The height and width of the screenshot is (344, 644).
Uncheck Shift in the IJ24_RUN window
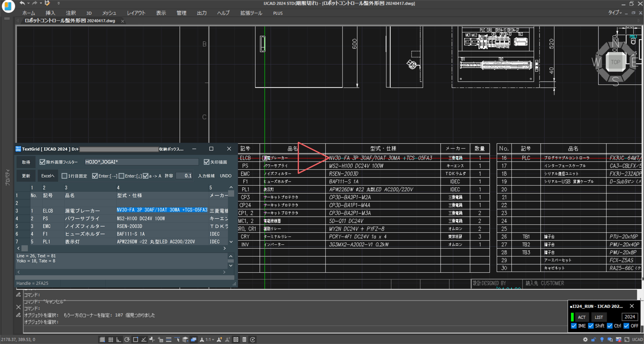pos(591,326)
